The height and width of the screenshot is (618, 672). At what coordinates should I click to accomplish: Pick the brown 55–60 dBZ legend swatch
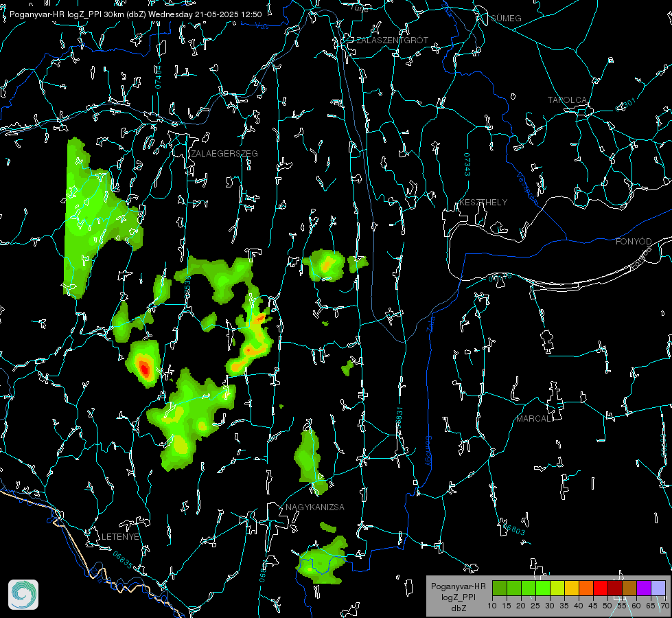[x=629, y=588]
